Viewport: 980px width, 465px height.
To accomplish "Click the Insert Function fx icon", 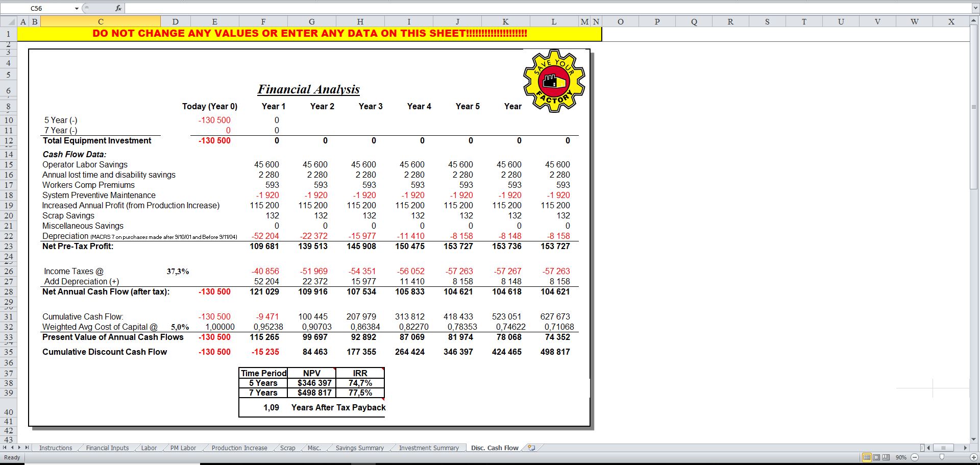I will click(118, 8).
